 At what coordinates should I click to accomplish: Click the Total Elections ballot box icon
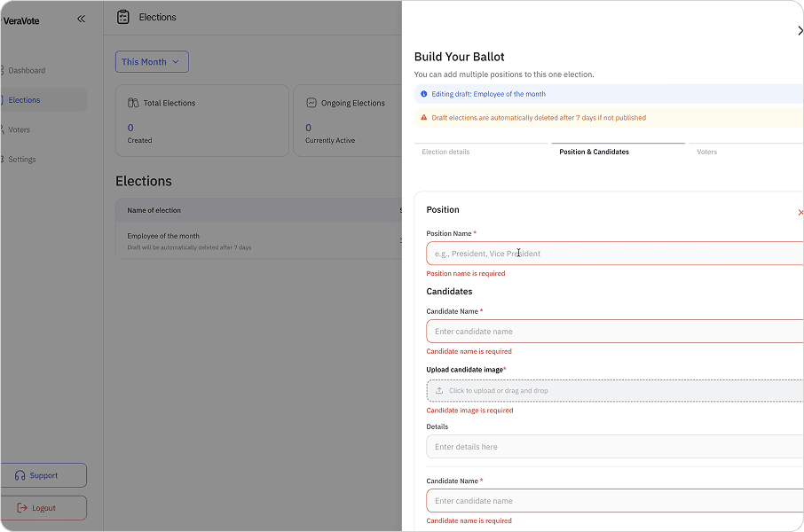click(x=133, y=103)
